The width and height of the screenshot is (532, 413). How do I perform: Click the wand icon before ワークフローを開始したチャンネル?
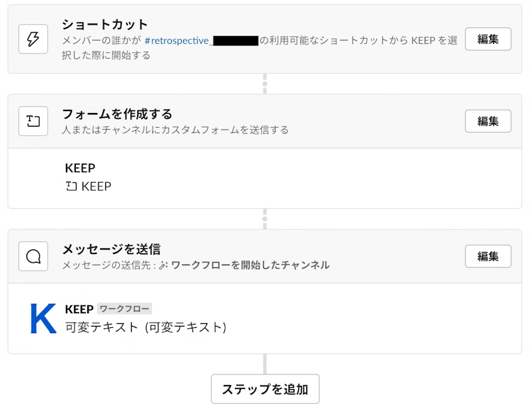(164, 265)
